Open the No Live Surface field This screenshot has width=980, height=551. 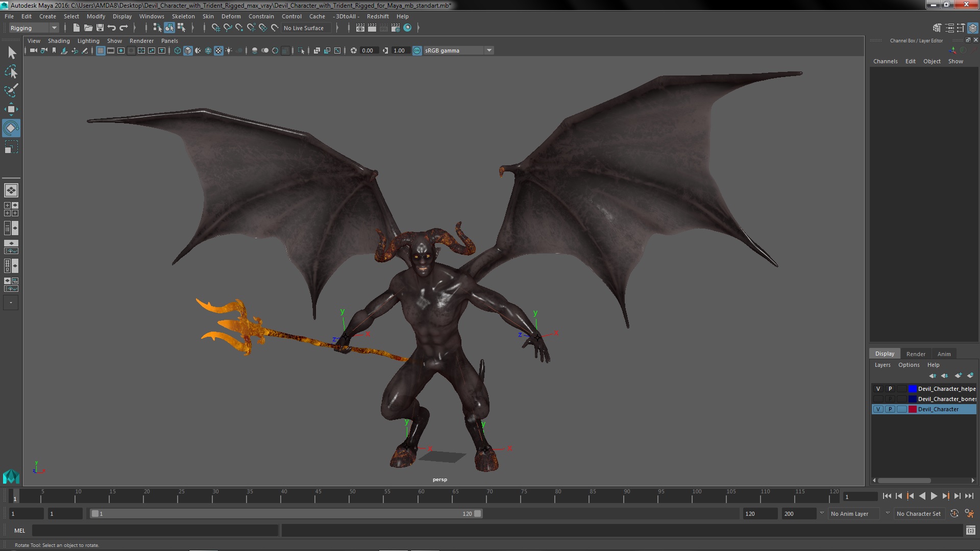tap(306, 28)
